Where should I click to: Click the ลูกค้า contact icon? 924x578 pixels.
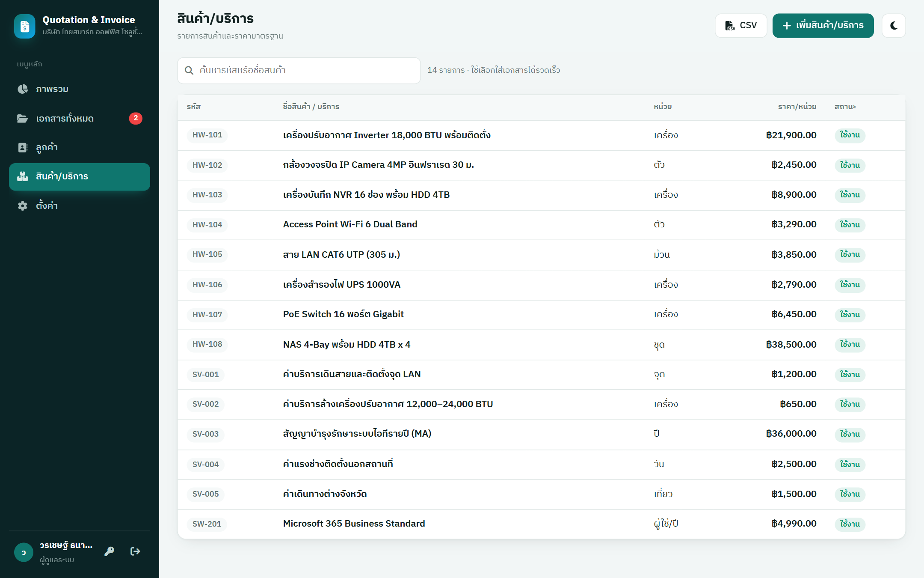[23, 147]
